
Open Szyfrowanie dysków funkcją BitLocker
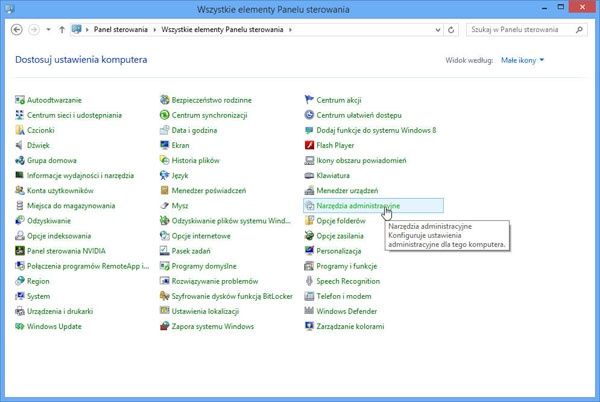coord(232,296)
